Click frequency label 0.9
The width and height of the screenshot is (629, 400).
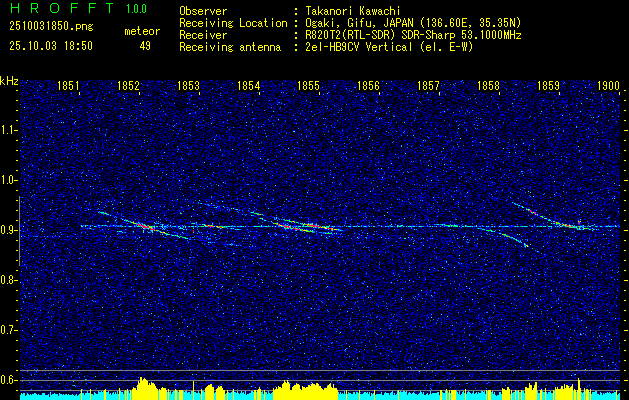(x=7, y=230)
